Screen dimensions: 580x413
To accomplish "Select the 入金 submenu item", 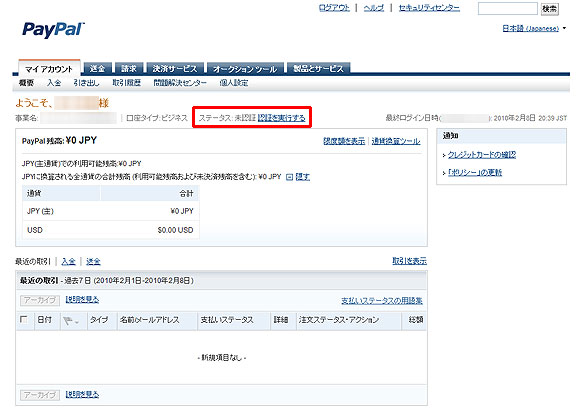I will [x=54, y=83].
